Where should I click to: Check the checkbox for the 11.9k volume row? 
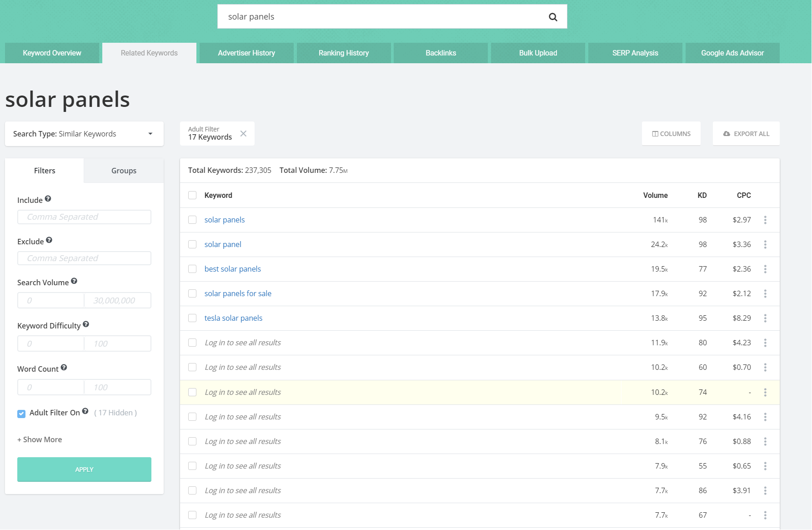[x=192, y=343]
